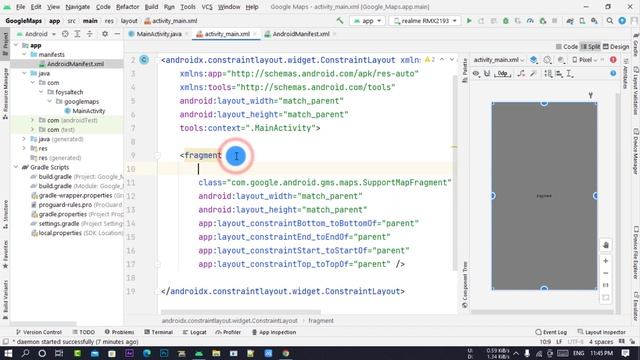This screenshot has width=640, height=360.
Task: Switch to Code view mode
Action: pyautogui.click(x=567, y=47)
